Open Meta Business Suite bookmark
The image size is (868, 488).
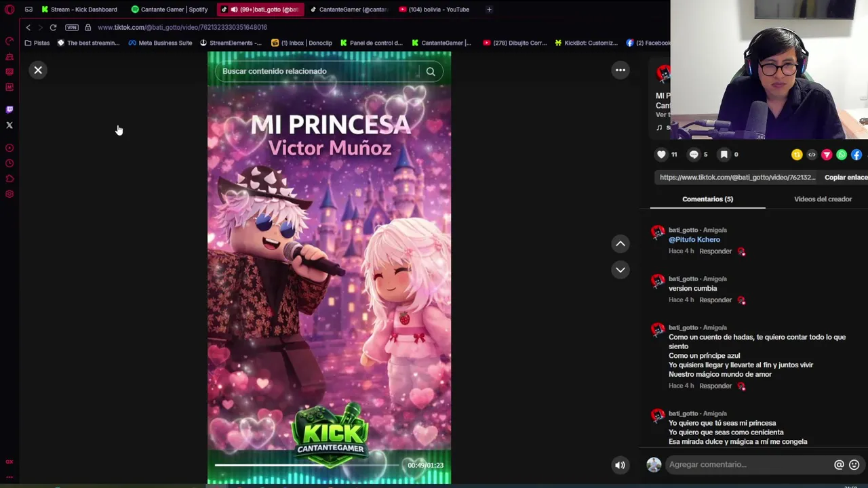click(x=160, y=43)
